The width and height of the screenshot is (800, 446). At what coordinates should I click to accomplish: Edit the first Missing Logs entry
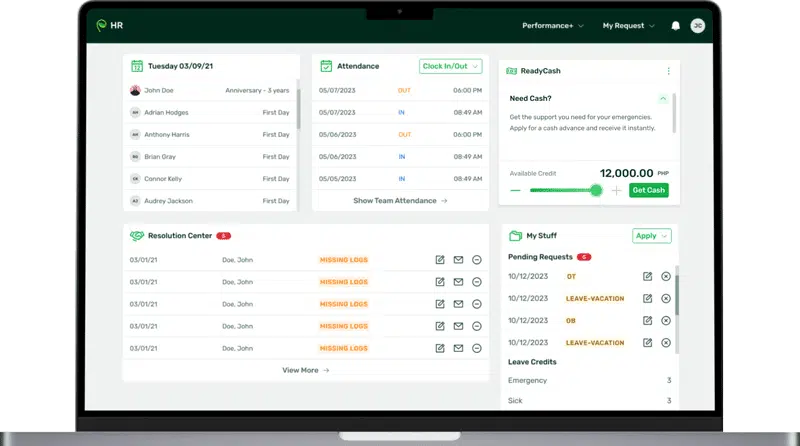pos(440,260)
